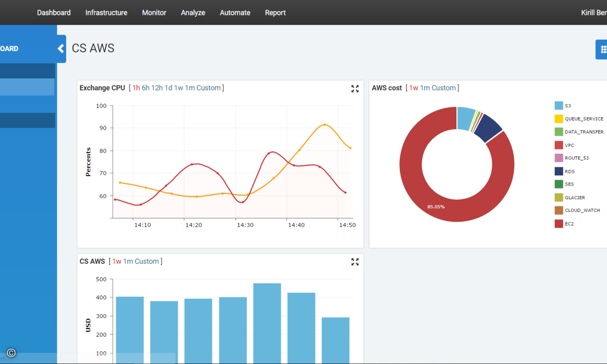Choose Custom range for AWS cost
The width and height of the screenshot is (607, 364).
click(444, 88)
